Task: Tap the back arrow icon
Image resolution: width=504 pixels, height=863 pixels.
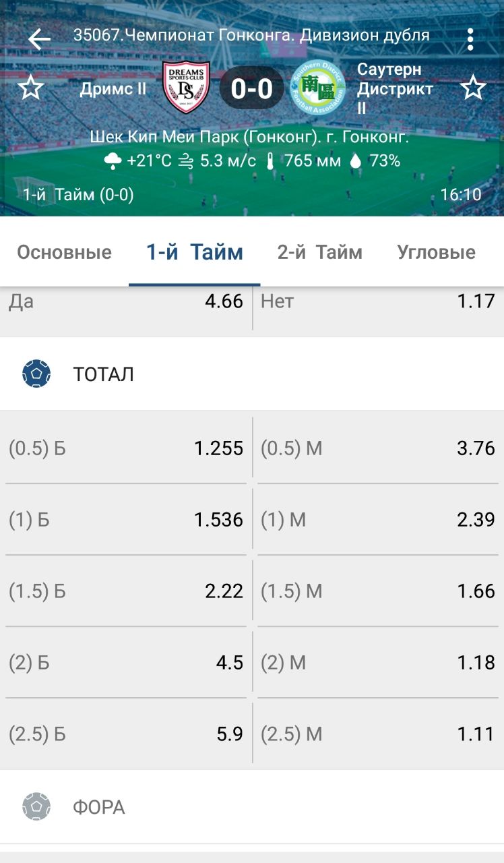Action: pyautogui.click(x=39, y=39)
